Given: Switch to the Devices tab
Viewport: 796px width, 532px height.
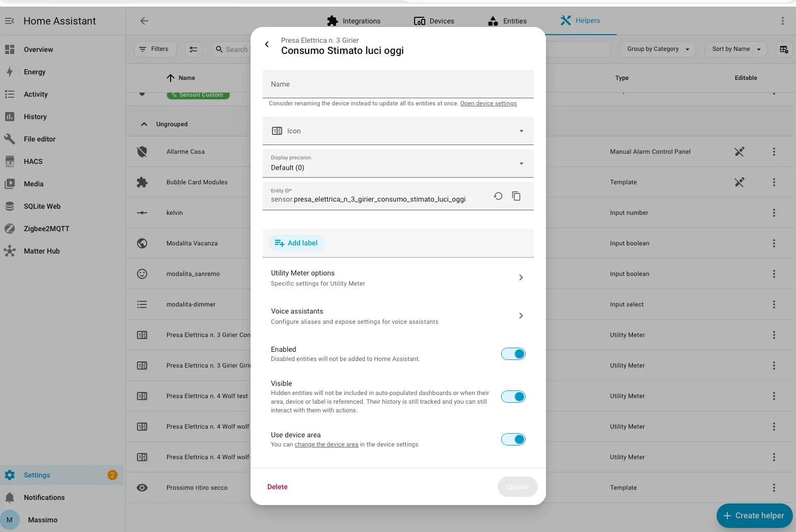Looking at the screenshot, I should [434, 21].
